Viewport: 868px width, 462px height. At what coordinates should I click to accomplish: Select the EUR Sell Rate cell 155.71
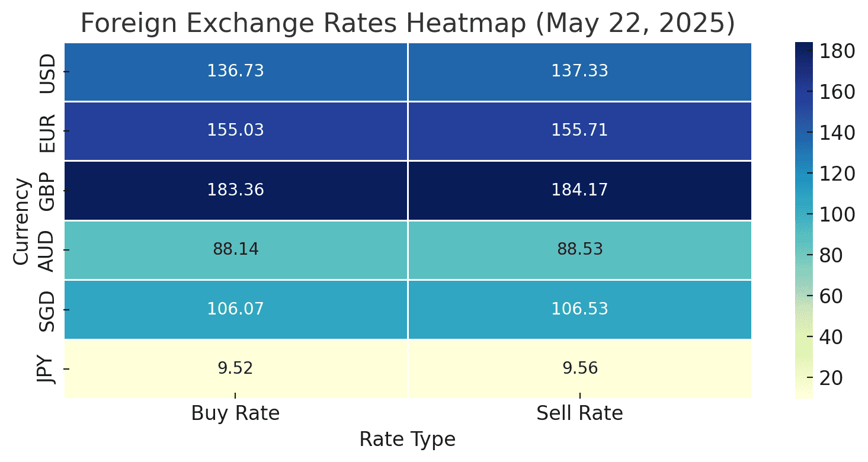[579, 130]
